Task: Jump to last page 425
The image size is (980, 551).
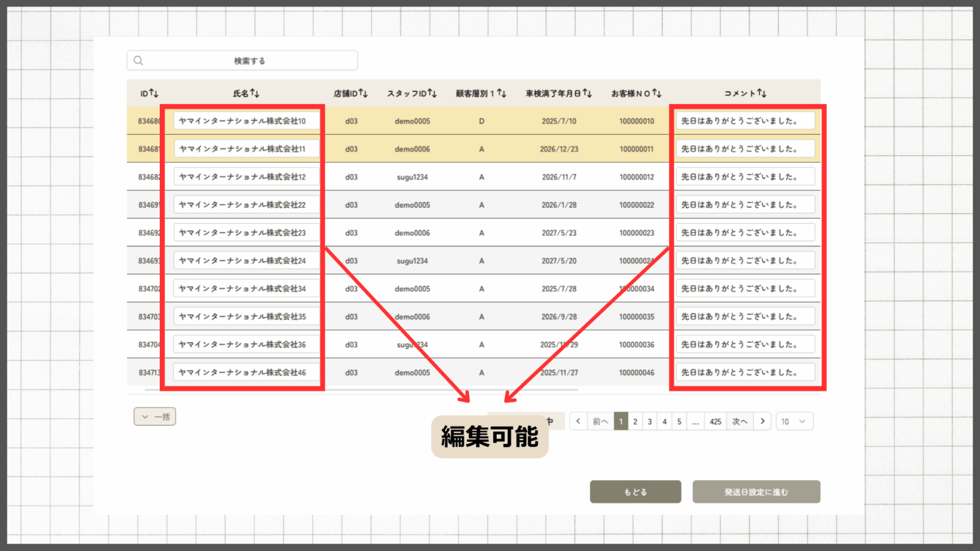Action: [x=715, y=421]
